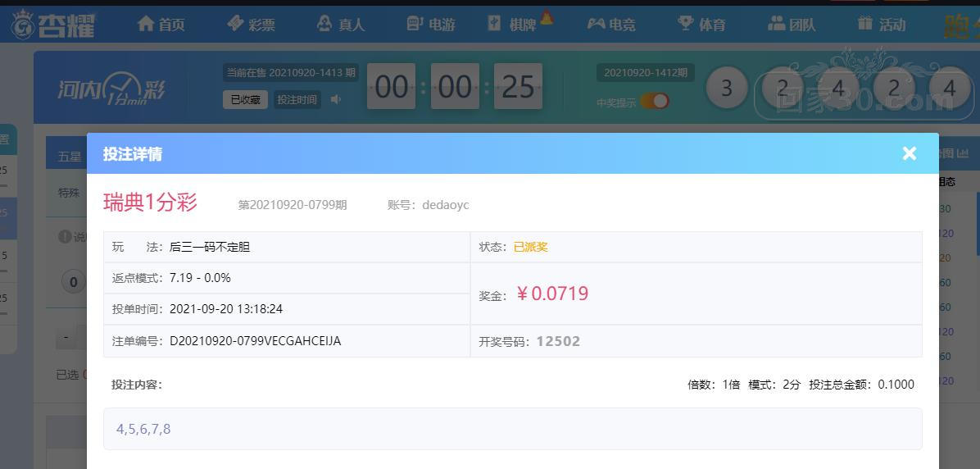Open the 真人 live casino section
The height and width of the screenshot is (469, 980).
[x=341, y=25]
